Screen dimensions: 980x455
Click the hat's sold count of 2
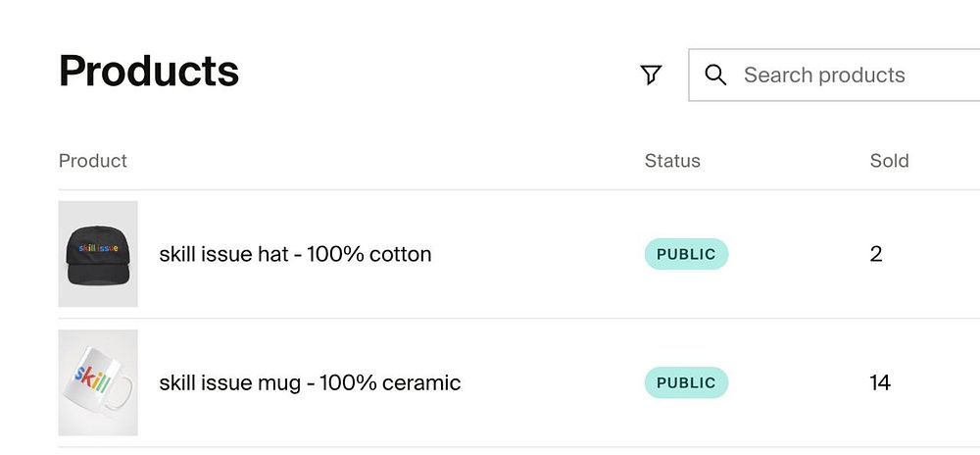[x=876, y=254]
